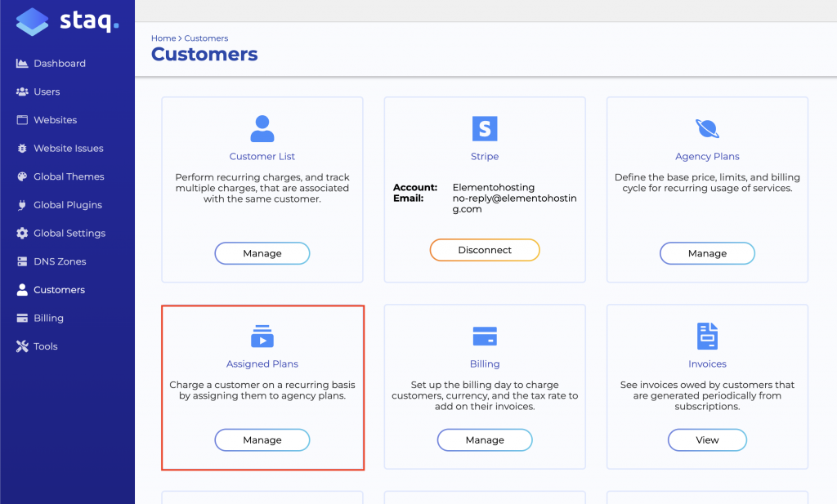Click the Customer List person icon

[x=262, y=128]
